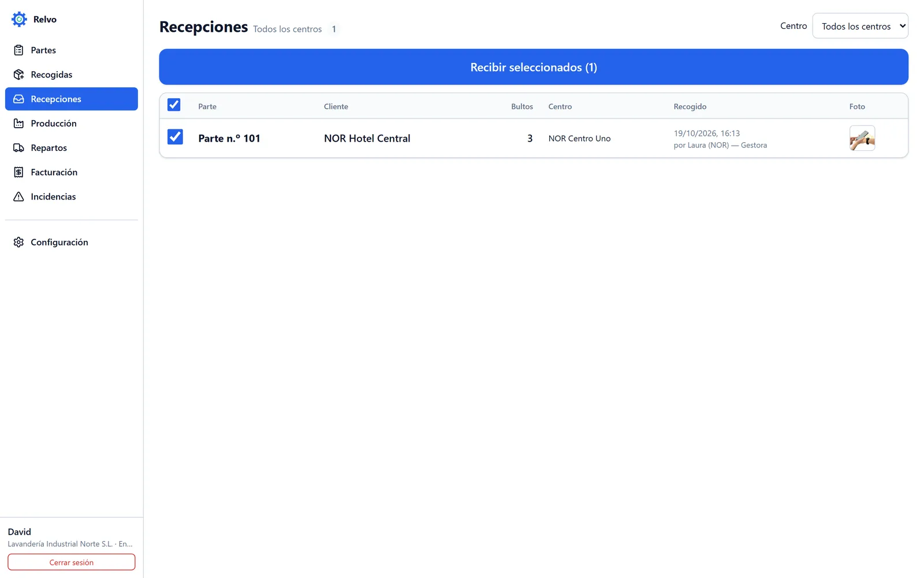The image size is (924, 578).
Task: Click the Repartos truck icon
Action: click(x=18, y=148)
